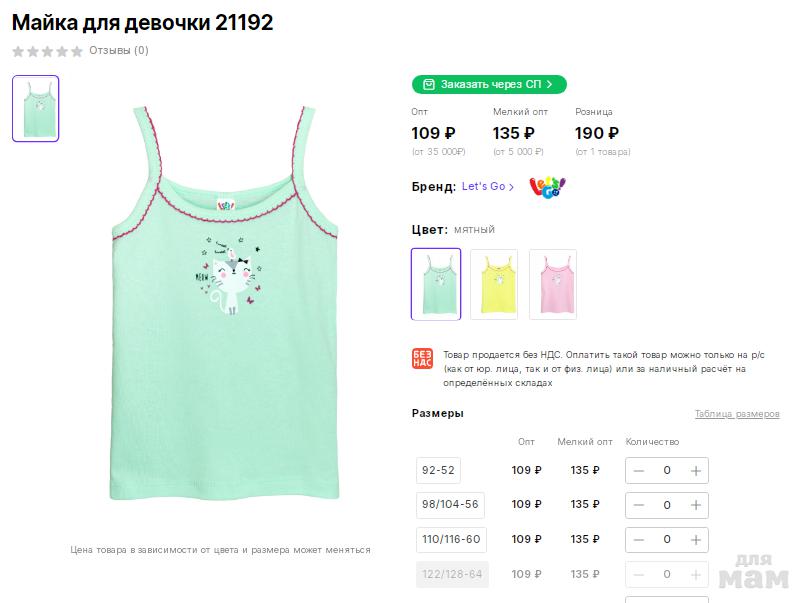
Task: Click the Let's Go brand logo icon
Action: tap(547, 187)
